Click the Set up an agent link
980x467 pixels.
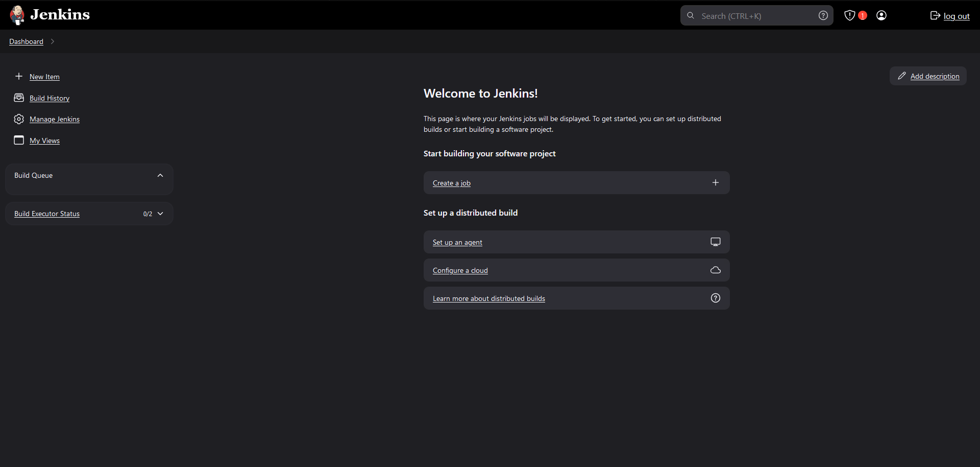click(x=457, y=242)
